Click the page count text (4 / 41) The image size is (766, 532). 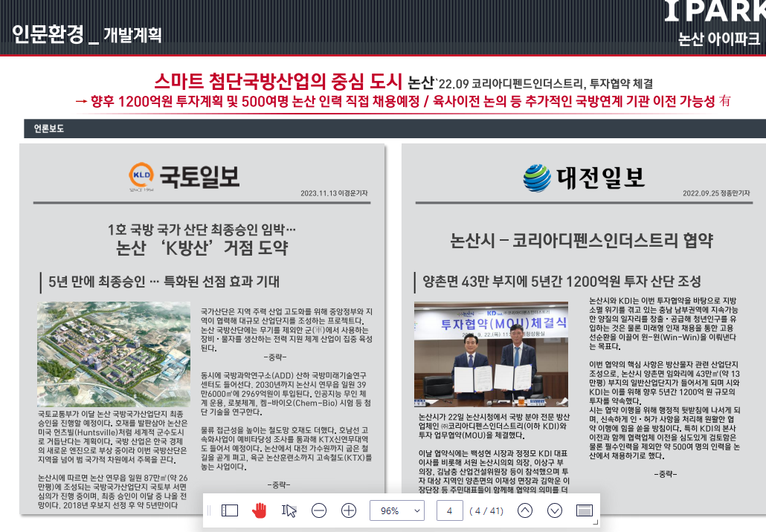pos(486,510)
